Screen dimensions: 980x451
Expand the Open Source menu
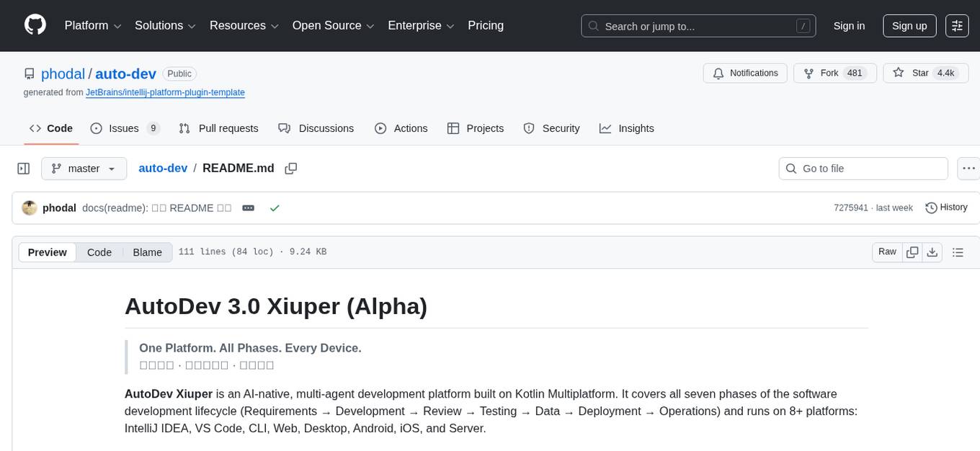tap(333, 26)
